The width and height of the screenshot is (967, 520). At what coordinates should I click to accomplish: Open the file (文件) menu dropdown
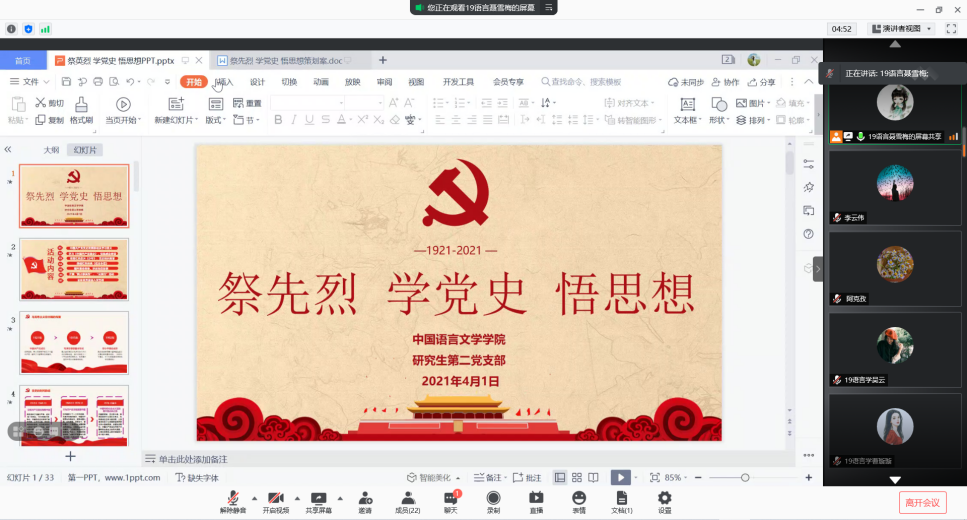[29, 81]
